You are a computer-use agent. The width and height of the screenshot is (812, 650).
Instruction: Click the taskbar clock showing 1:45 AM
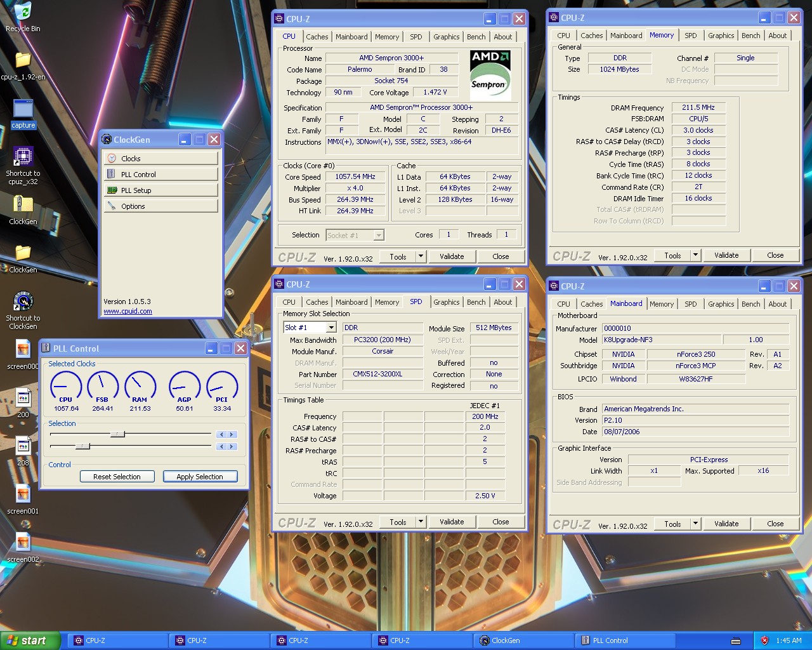coord(789,640)
